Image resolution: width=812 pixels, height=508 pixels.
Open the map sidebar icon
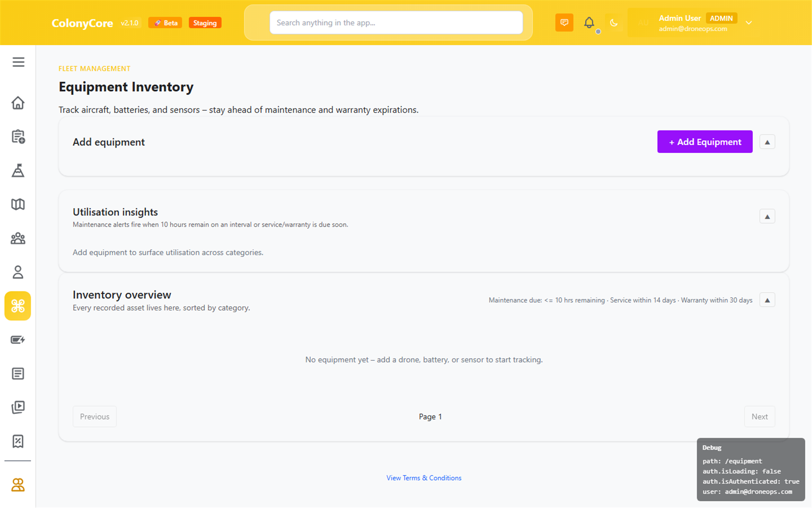[x=18, y=204]
